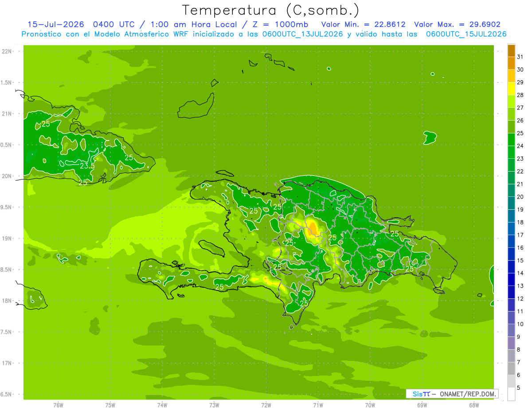
Task: Click the colorbar value "12"
Action: click(x=520, y=299)
